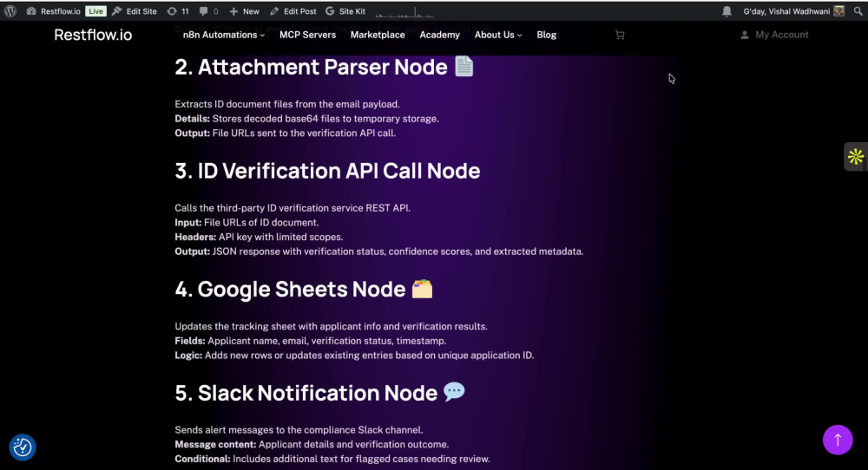Click the green Live status badge

(95, 11)
